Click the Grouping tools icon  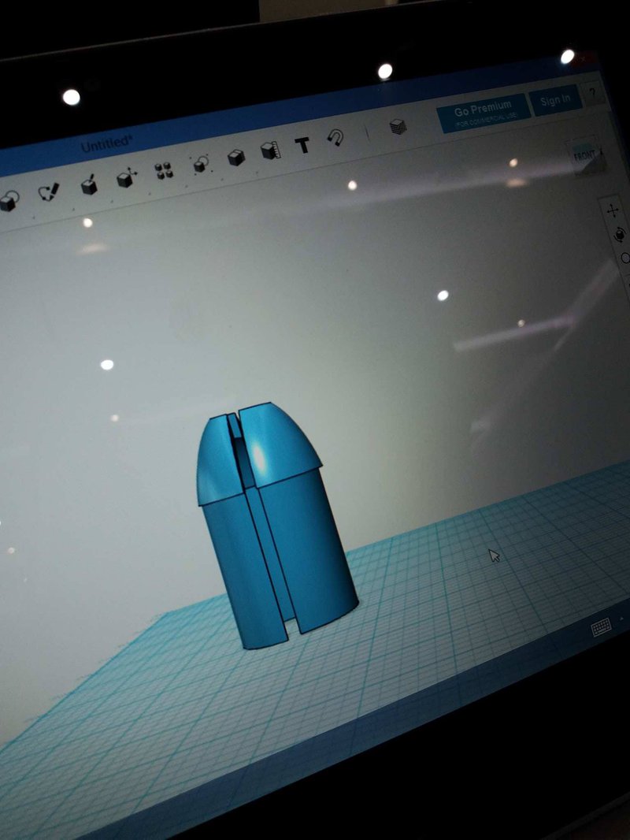click(x=201, y=164)
